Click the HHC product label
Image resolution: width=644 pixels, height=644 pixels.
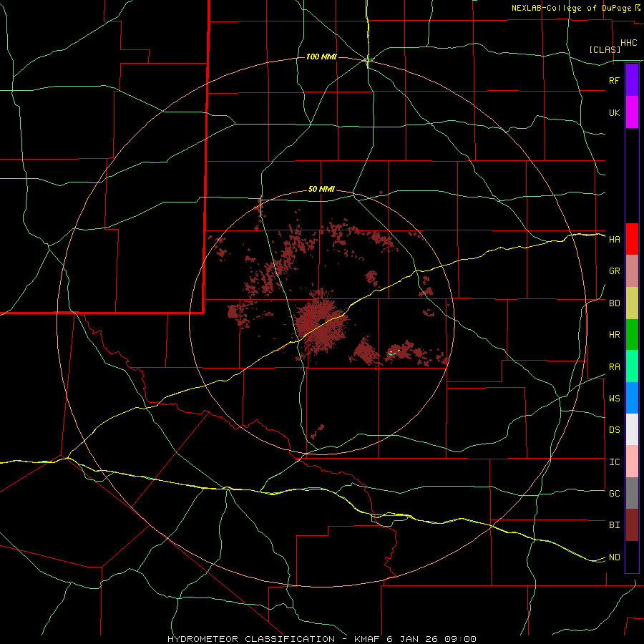point(629,43)
